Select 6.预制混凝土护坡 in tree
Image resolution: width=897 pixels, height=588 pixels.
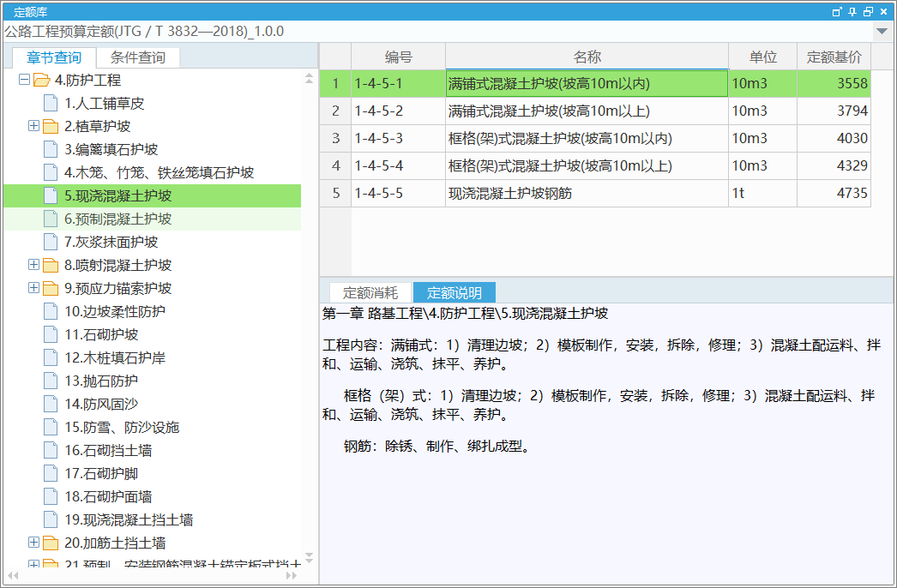pos(117,219)
